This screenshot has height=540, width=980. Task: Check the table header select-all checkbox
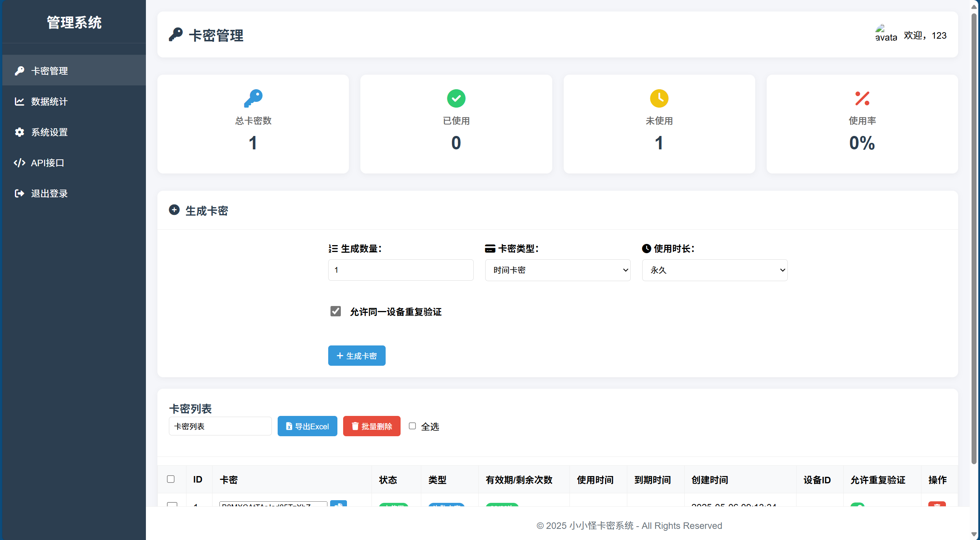(x=171, y=479)
